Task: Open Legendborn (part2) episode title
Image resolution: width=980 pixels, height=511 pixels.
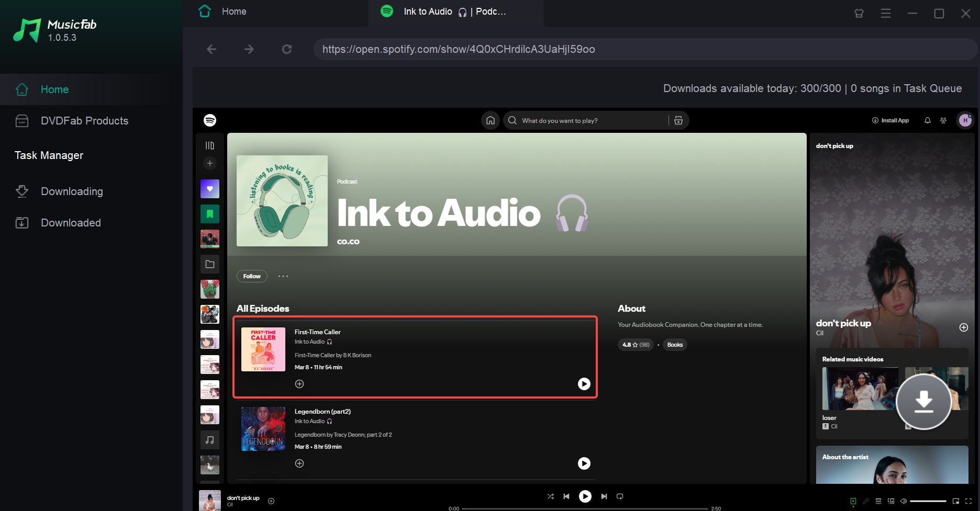Action: coord(322,412)
